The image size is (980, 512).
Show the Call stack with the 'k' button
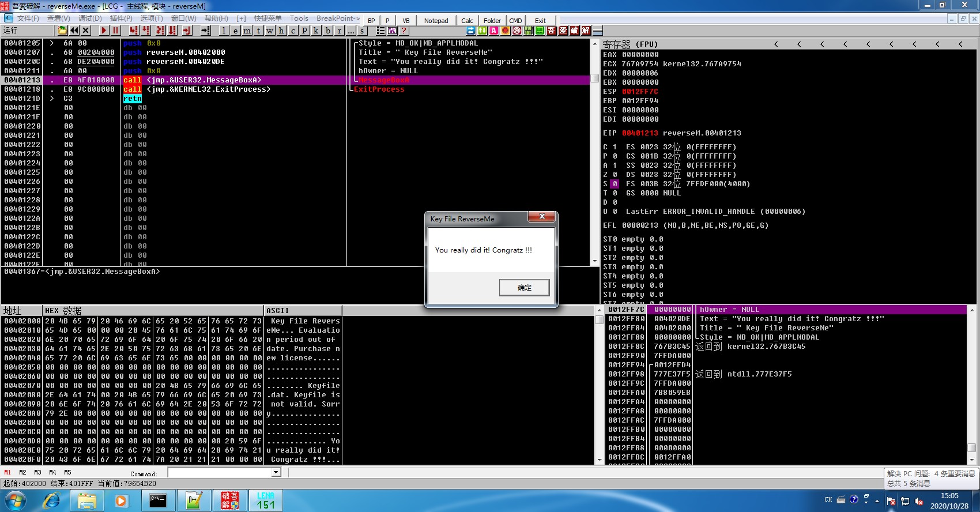click(x=316, y=31)
